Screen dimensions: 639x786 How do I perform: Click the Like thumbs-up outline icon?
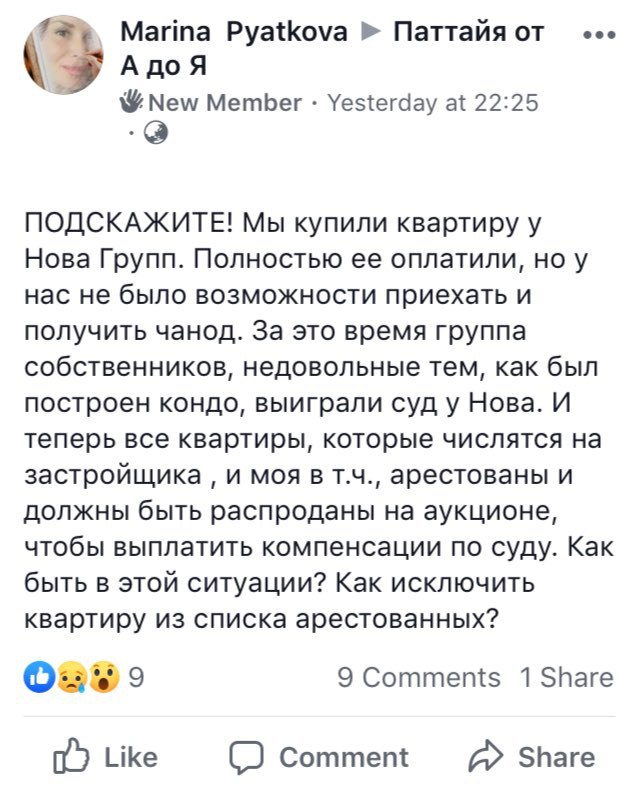71,755
